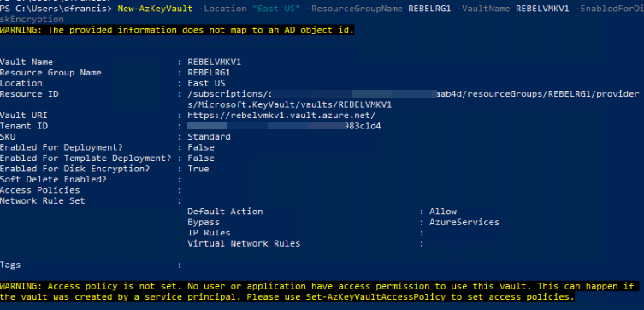Click the REBELVMKV1 vault name argument
The height and width of the screenshot is (310, 644).
coord(542,9)
